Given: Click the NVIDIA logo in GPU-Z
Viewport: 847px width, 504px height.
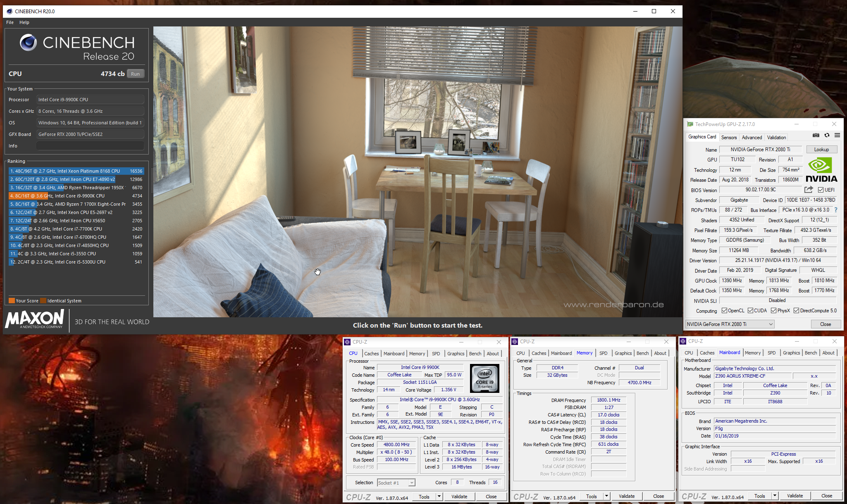Looking at the screenshot, I should tap(821, 170).
